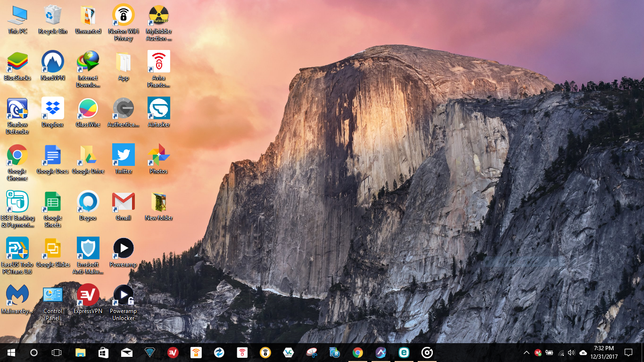Viewport: 644px width, 362px height.
Task: Open the VeraCrypt icon on the taskbar
Action: (289, 353)
